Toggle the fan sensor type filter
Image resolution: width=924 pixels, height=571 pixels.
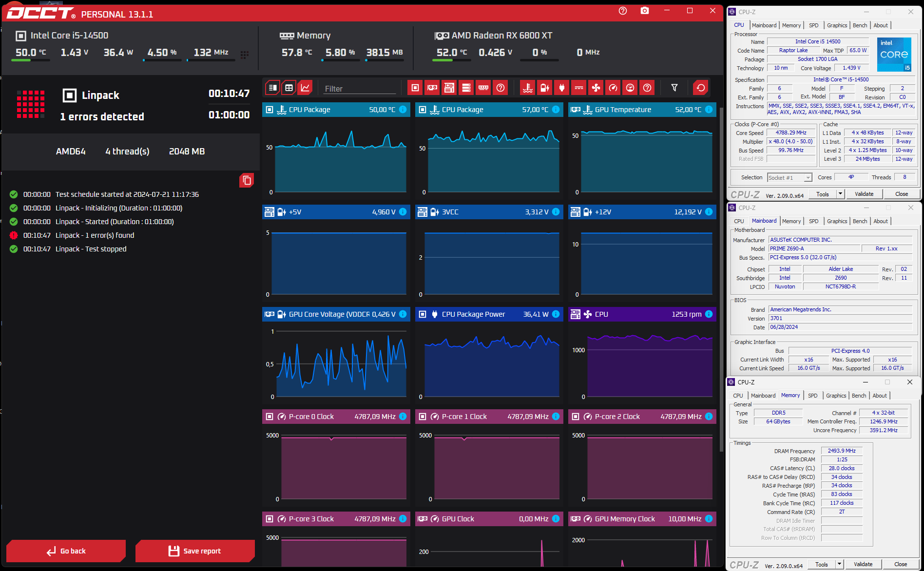coord(596,88)
